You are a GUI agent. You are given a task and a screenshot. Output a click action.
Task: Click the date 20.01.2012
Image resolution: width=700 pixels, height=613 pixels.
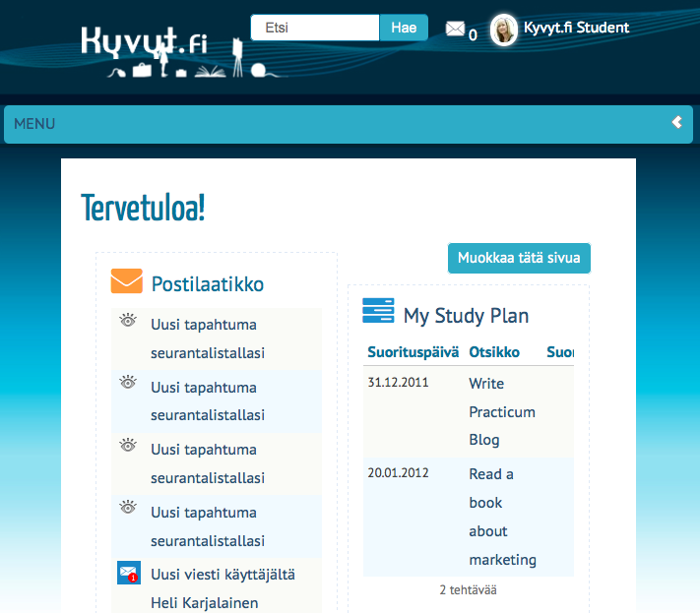[398, 473]
